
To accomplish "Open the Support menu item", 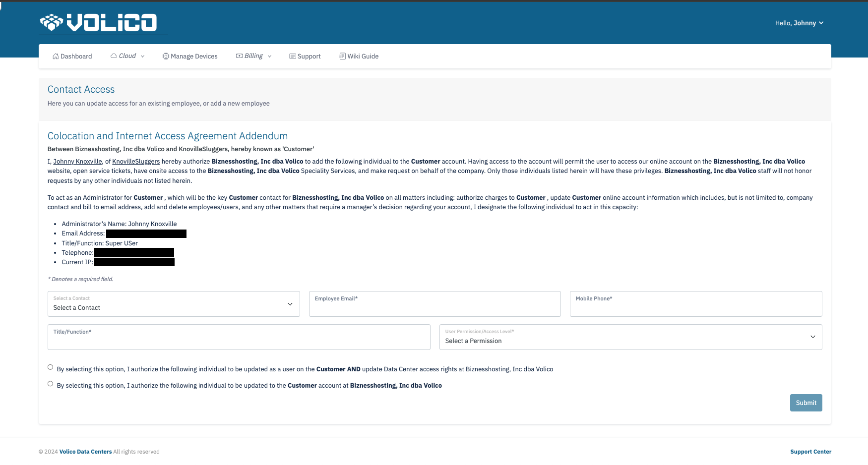I will [x=305, y=57].
